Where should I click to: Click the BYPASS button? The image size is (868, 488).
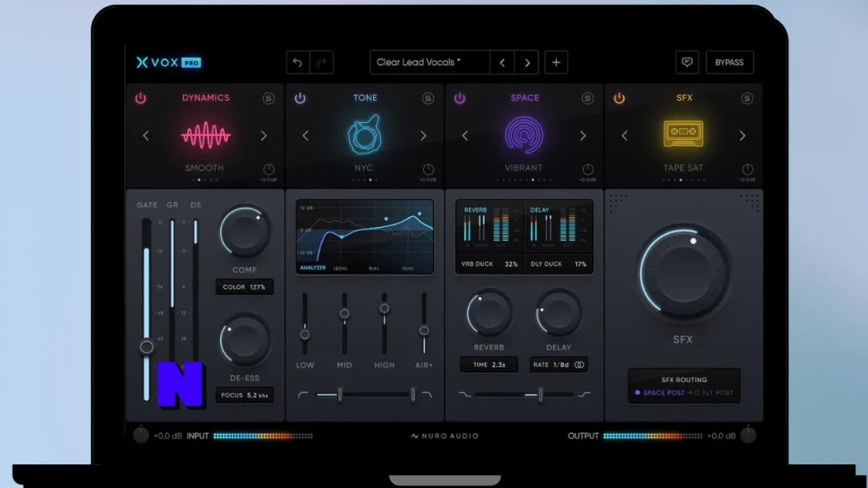[729, 63]
